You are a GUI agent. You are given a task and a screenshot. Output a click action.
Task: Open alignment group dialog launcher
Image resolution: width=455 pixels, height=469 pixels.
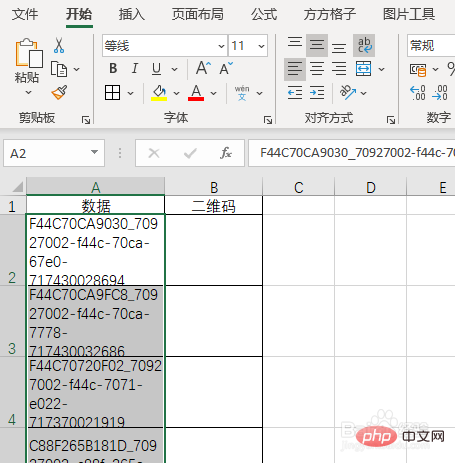point(391,120)
